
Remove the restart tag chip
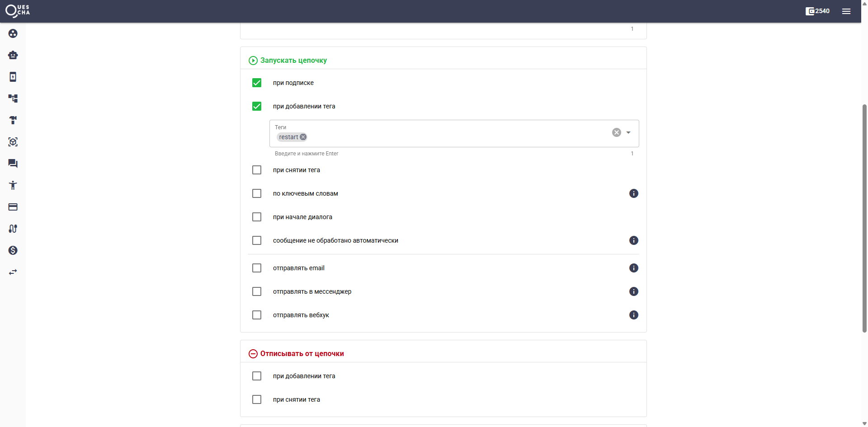(303, 137)
